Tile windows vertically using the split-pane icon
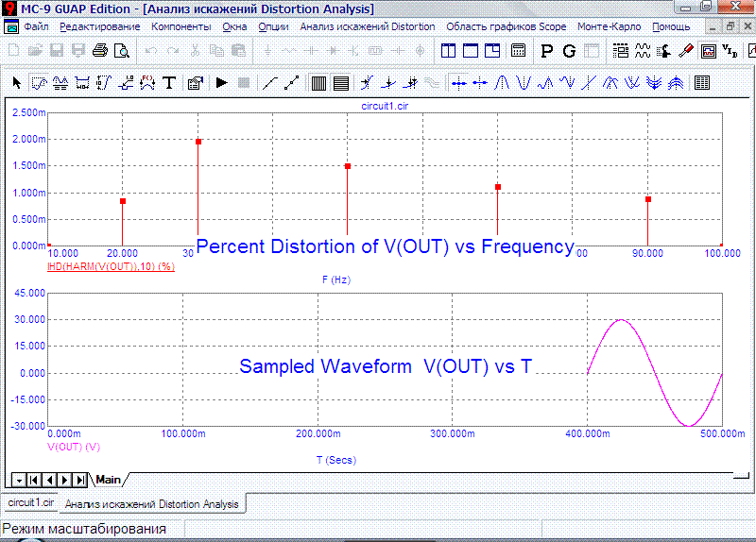Viewport: 756px width, 542px height. (x=448, y=51)
